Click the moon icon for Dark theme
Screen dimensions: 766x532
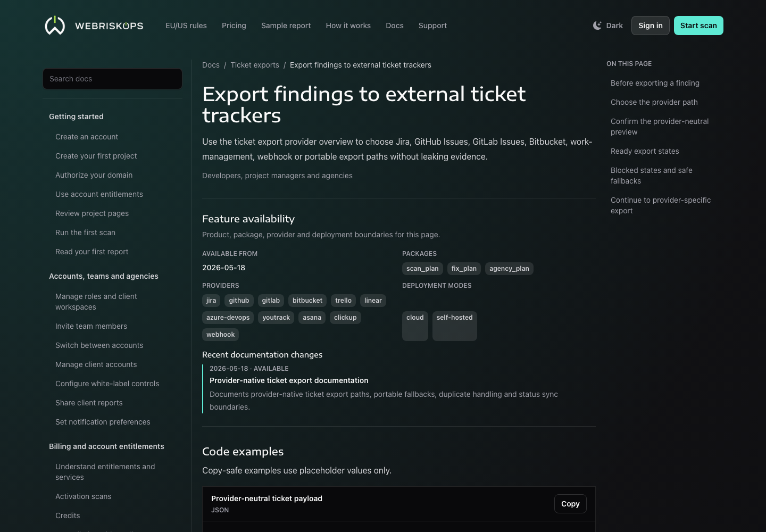coord(597,26)
